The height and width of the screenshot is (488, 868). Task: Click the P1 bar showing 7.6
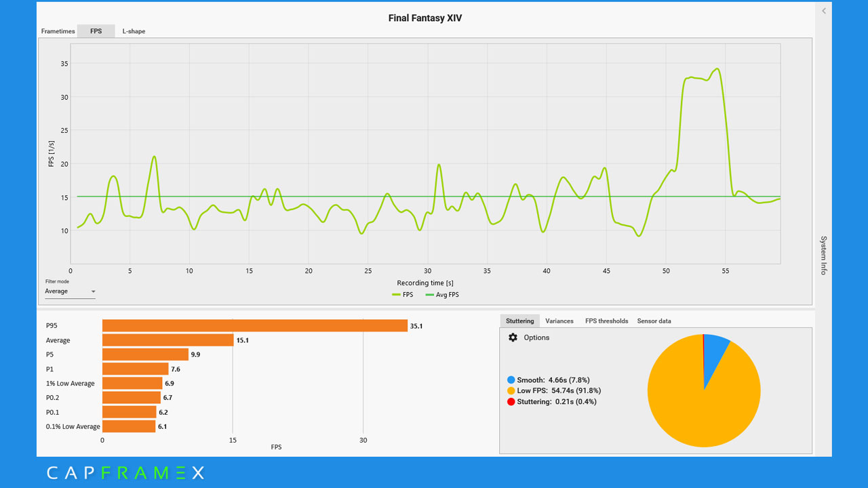coord(136,369)
